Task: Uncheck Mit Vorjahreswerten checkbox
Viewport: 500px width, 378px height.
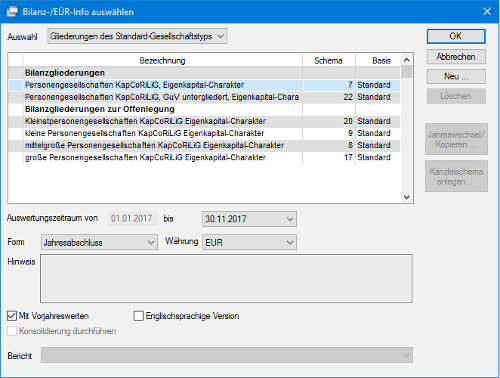Action: coord(12,316)
